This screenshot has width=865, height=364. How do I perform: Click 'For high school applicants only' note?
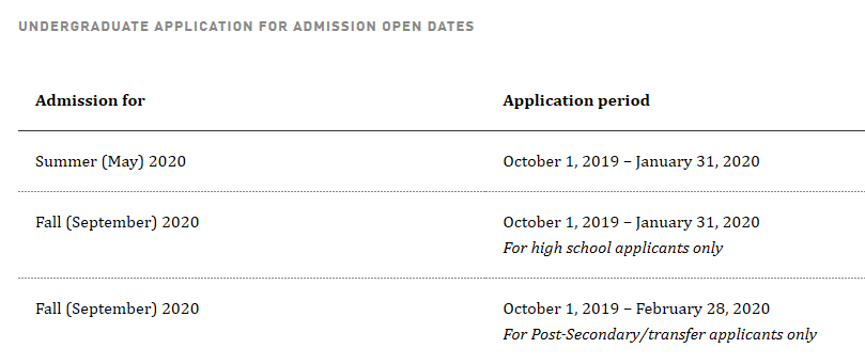pos(612,248)
